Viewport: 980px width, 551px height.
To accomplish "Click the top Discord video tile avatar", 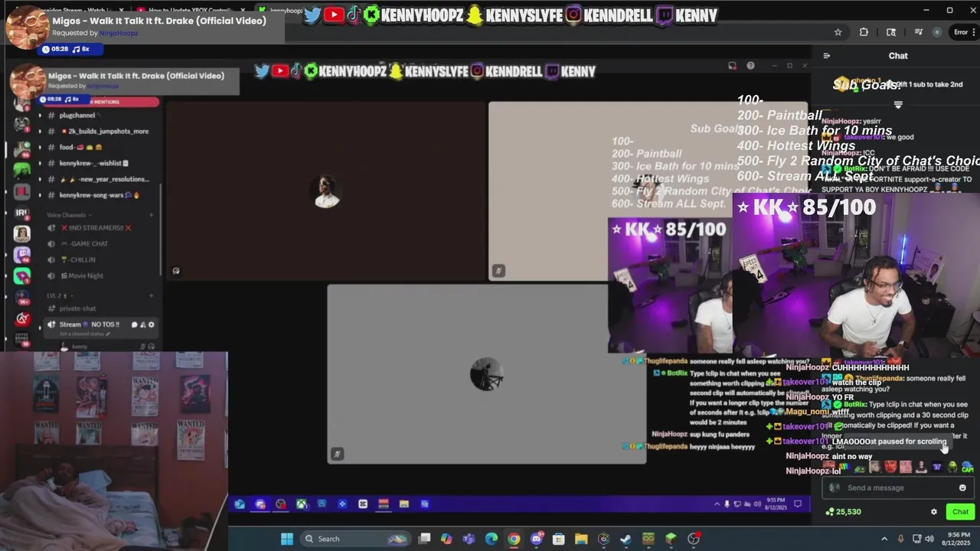I will [327, 191].
